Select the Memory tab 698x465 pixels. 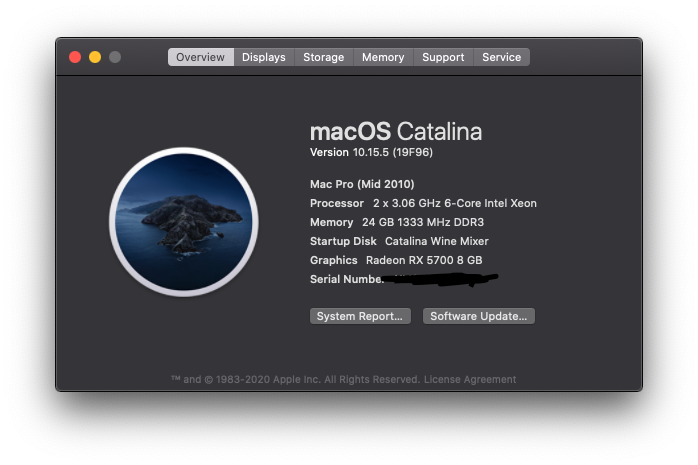[383, 57]
